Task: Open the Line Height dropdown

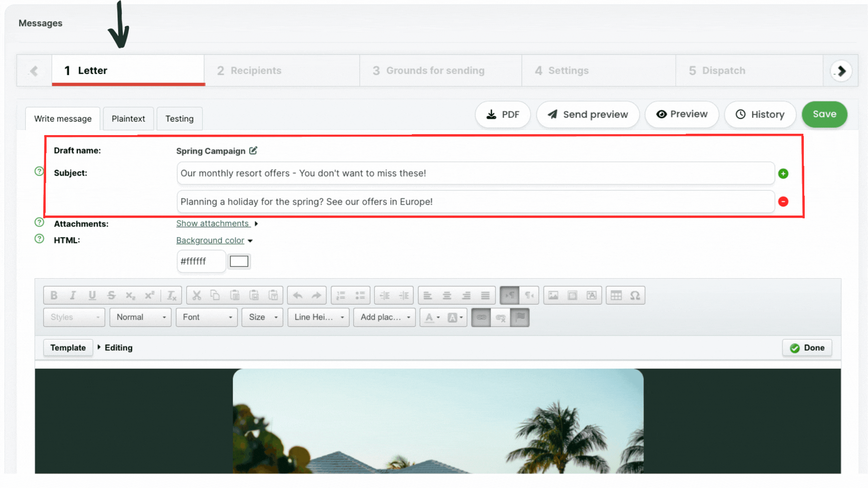Action: pyautogui.click(x=318, y=317)
